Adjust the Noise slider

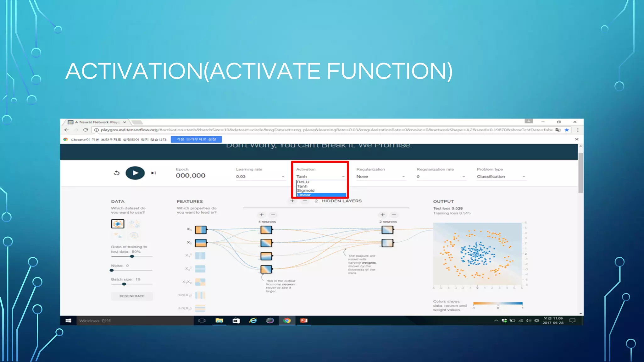(112, 270)
